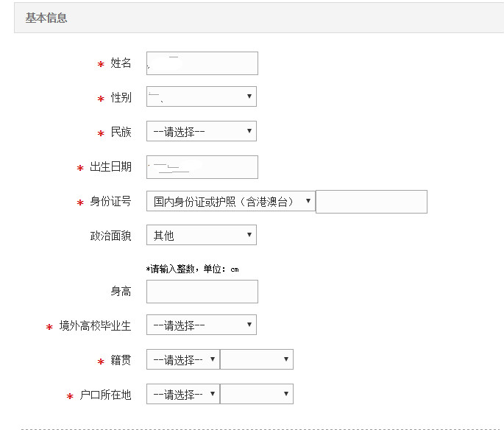Click the arrow icon on 性别 select

(249, 96)
